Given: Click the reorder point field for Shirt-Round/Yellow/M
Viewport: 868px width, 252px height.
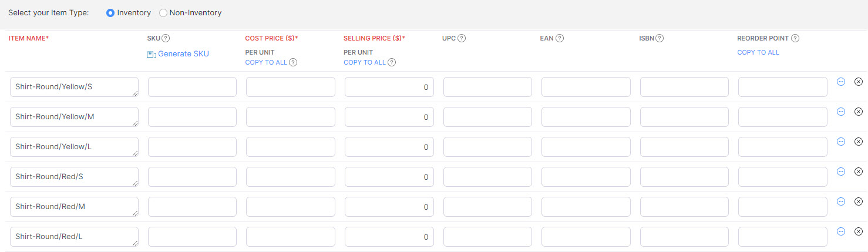Looking at the screenshot, I should [783, 117].
